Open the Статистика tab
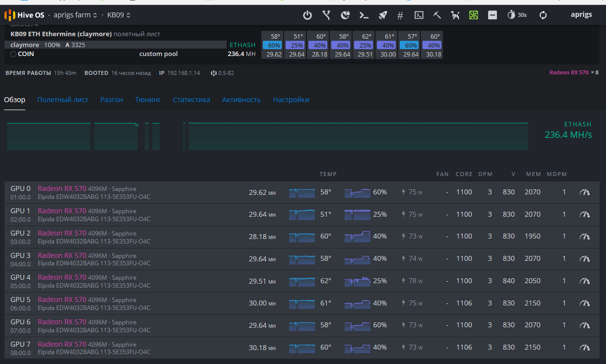 191,100
